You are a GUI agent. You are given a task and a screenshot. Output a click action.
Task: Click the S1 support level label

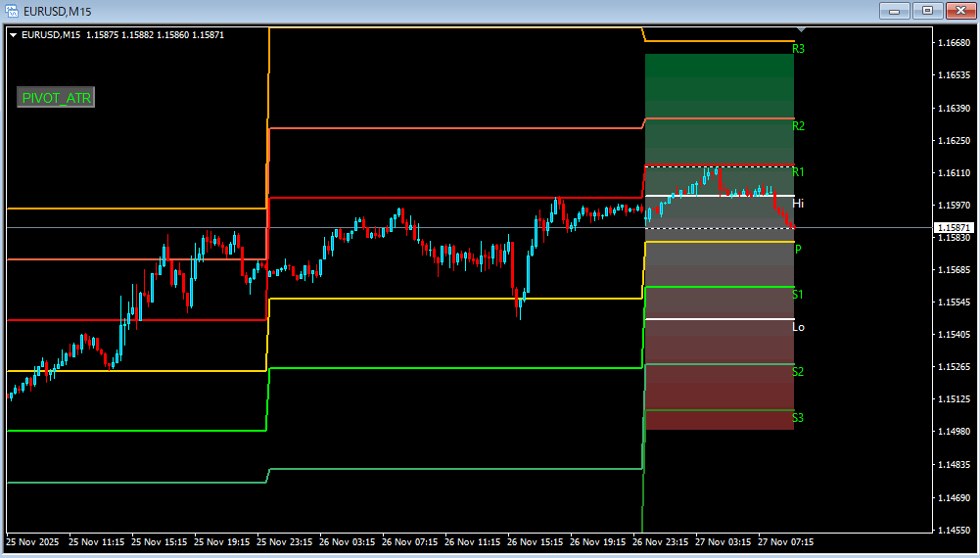[x=799, y=295]
